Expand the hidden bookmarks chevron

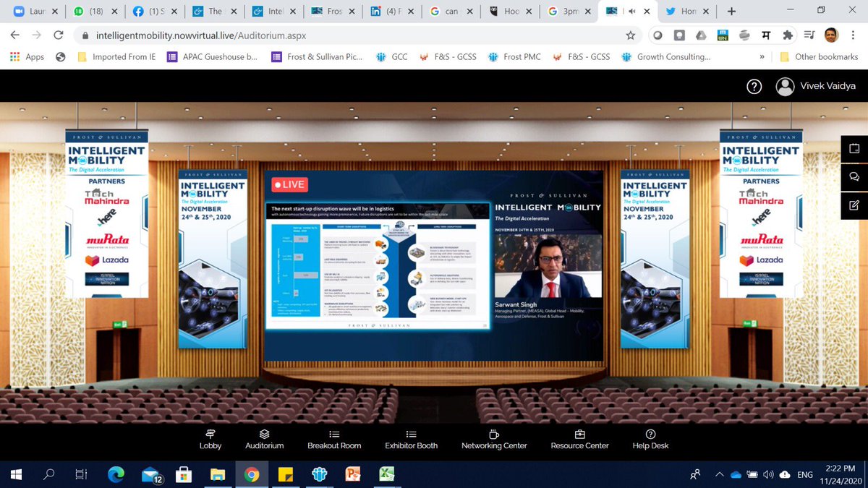pyautogui.click(x=762, y=56)
